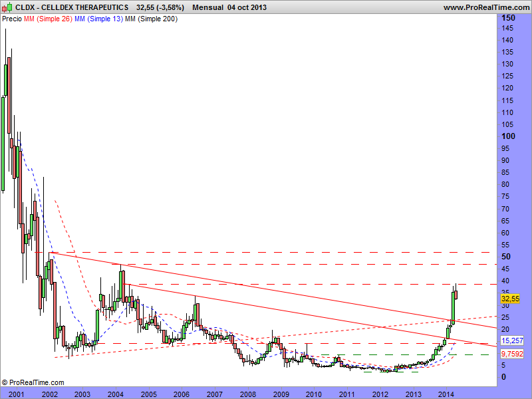Click the 2013 year on time axis
Viewport: 532px width, 399px height.
pos(413,394)
